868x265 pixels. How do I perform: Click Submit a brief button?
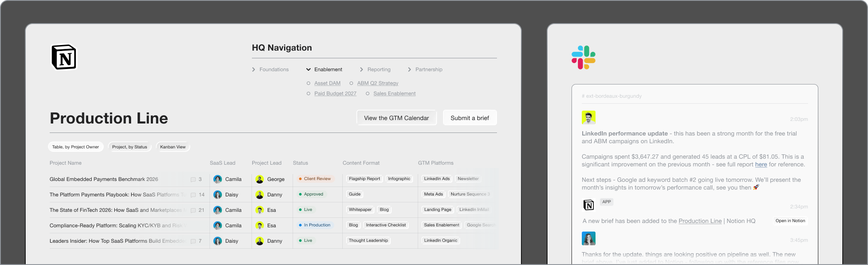pyautogui.click(x=470, y=118)
